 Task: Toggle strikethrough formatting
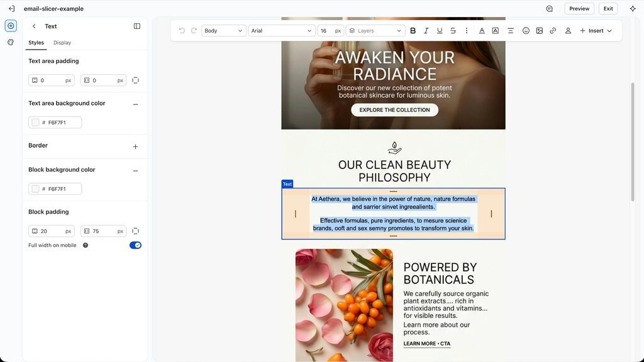[453, 31]
